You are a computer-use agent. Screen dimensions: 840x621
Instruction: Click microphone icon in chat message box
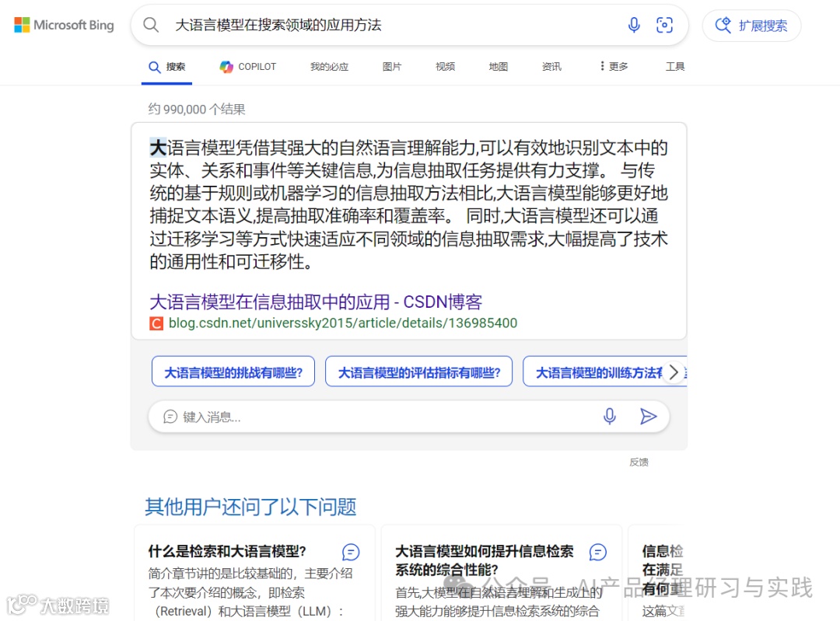609,416
